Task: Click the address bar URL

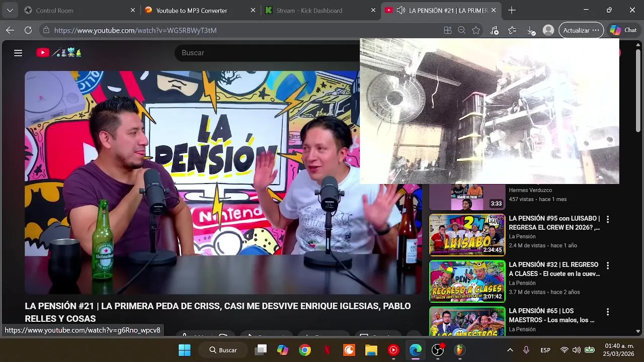Action: (x=135, y=30)
